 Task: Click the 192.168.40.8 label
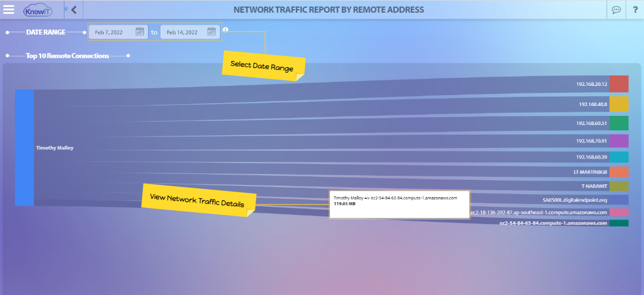click(593, 104)
